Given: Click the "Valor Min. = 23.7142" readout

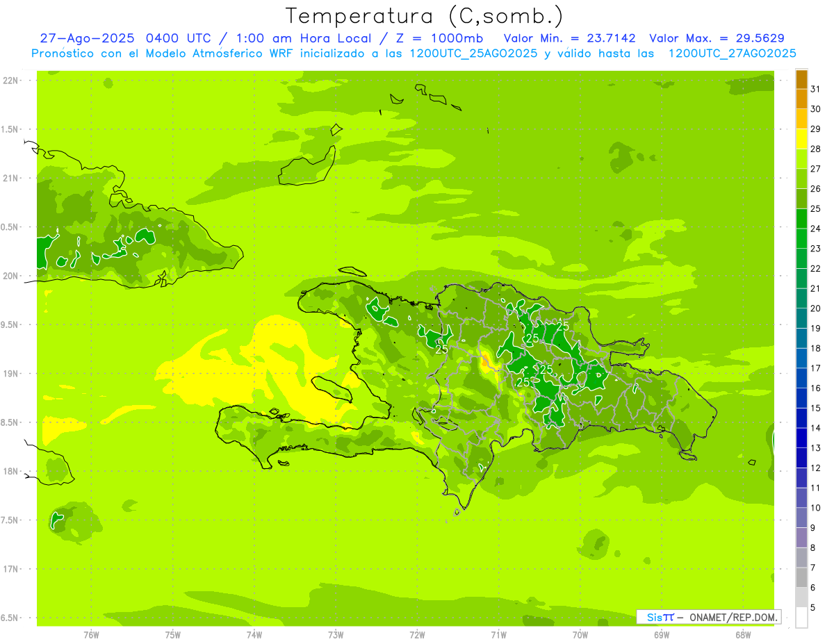Looking at the screenshot, I should click(x=569, y=38).
